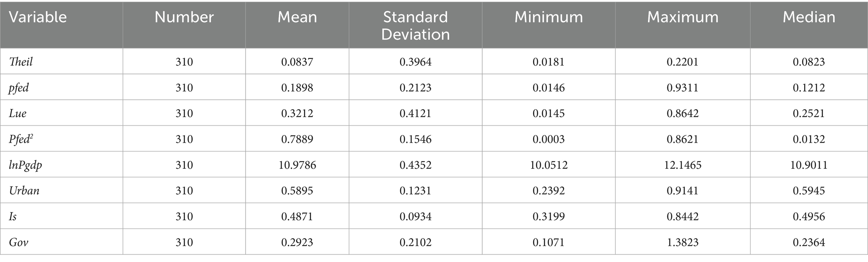868x262 pixels.
Task: Click the Number column header
Action: click(184, 17)
